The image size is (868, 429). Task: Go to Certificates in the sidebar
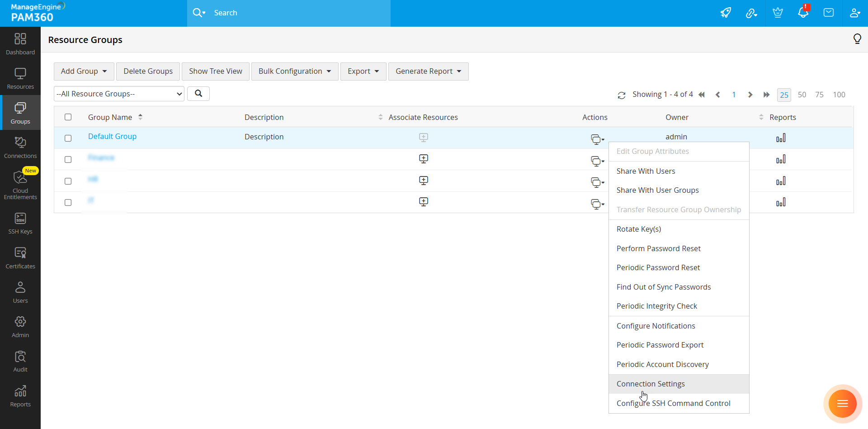[x=20, y=258]
